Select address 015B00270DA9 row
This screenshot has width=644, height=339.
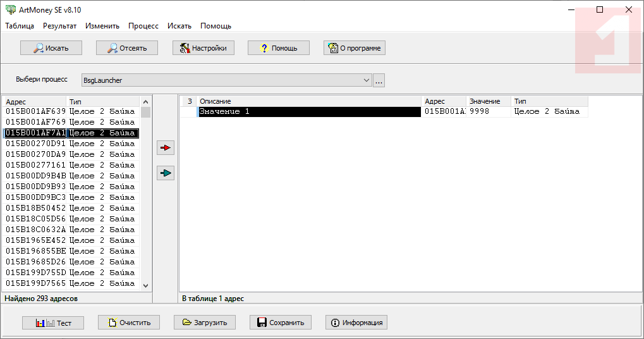pos(71,154)
